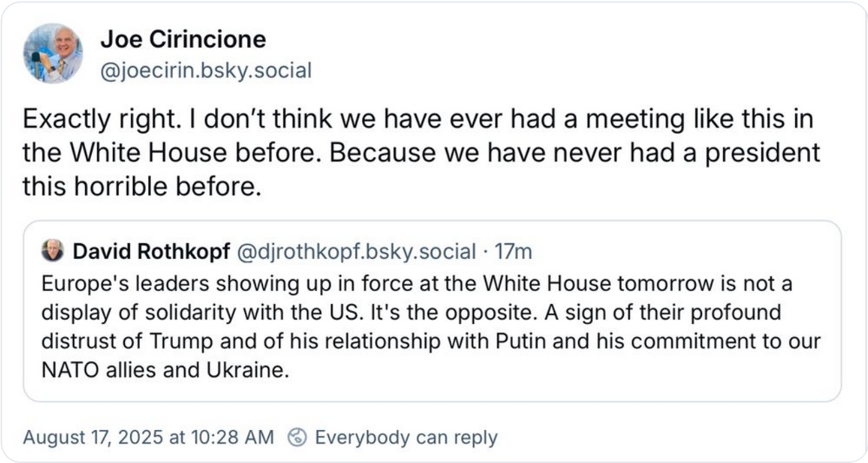The image size is (868, 463).
Task: Click the 17m timestamp on quoted post
Action: 513,252
